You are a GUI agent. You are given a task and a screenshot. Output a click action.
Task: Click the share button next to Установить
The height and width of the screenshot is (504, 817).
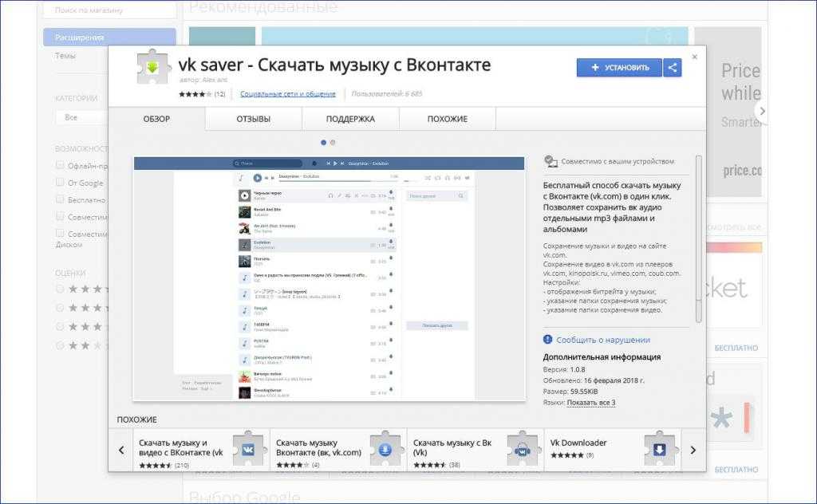click(x=672, y=67)
